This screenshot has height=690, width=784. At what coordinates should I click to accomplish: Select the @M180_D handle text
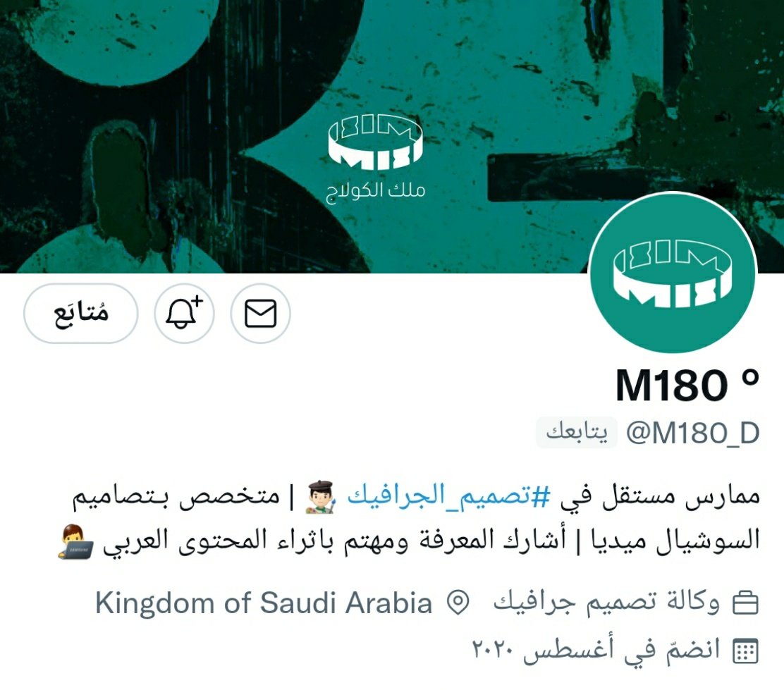[x=693, y=433]
